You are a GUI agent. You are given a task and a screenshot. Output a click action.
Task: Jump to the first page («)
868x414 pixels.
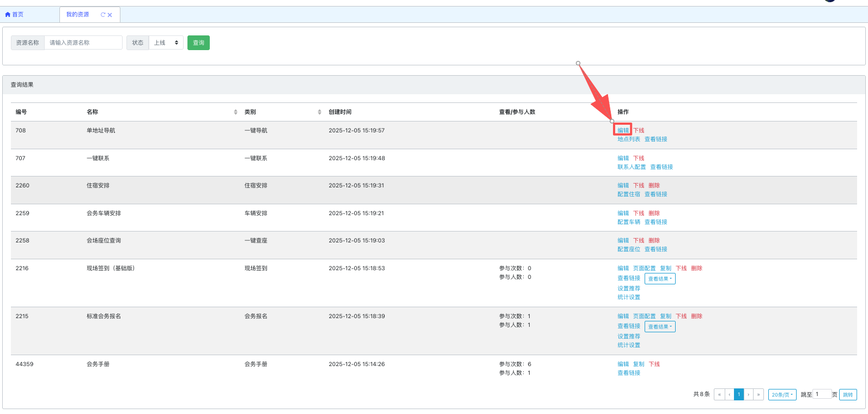pyautogui.click(x=719, y=394)
